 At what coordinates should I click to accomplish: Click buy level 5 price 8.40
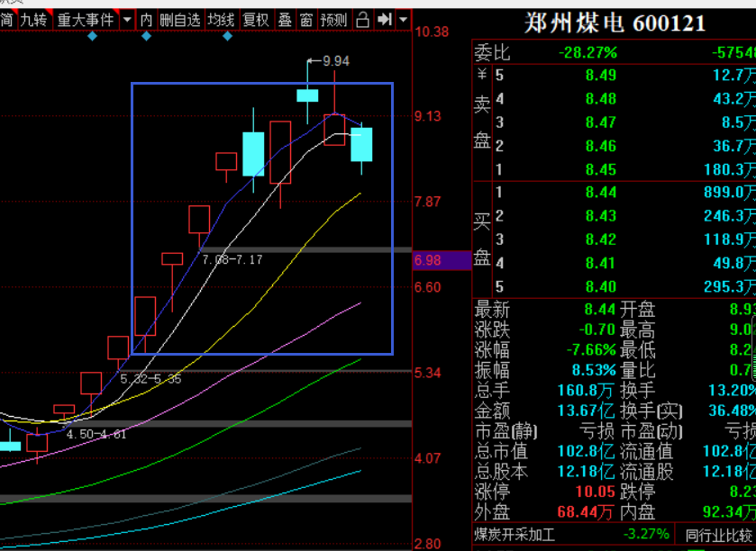point(601,287)
